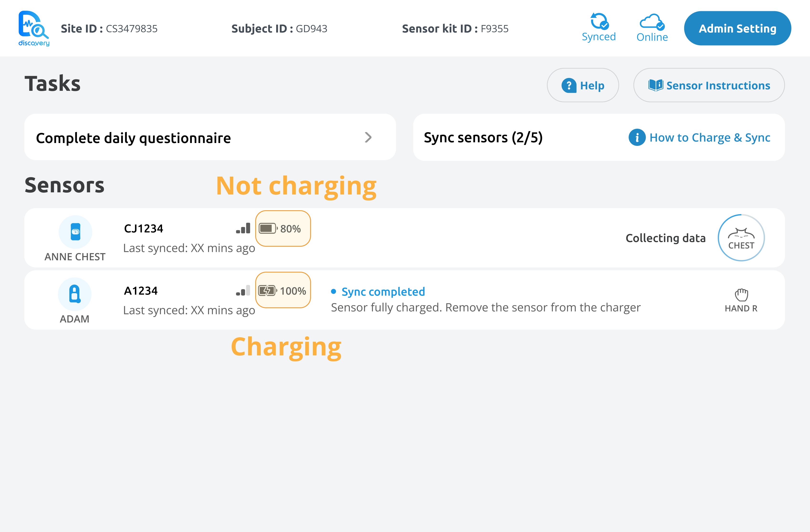Screen dimensions: 810x532
Task: Open the Help button
Action: (x=583, y=85)
